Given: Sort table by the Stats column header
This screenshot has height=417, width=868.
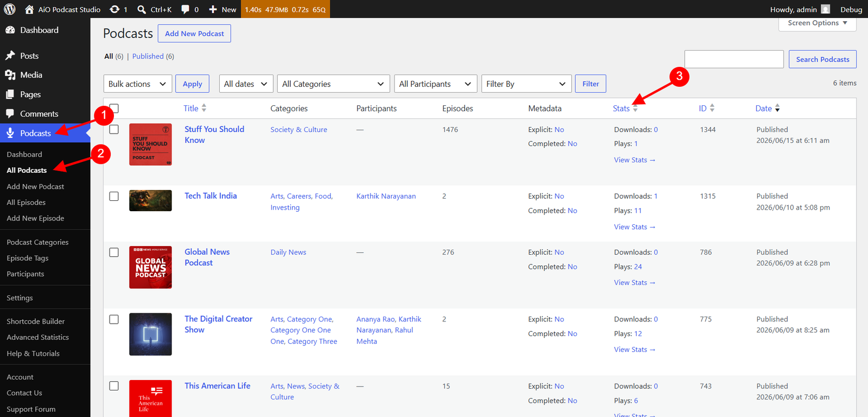Looking at the screenshot, I should pyautogui.click(x=625, y=108).
